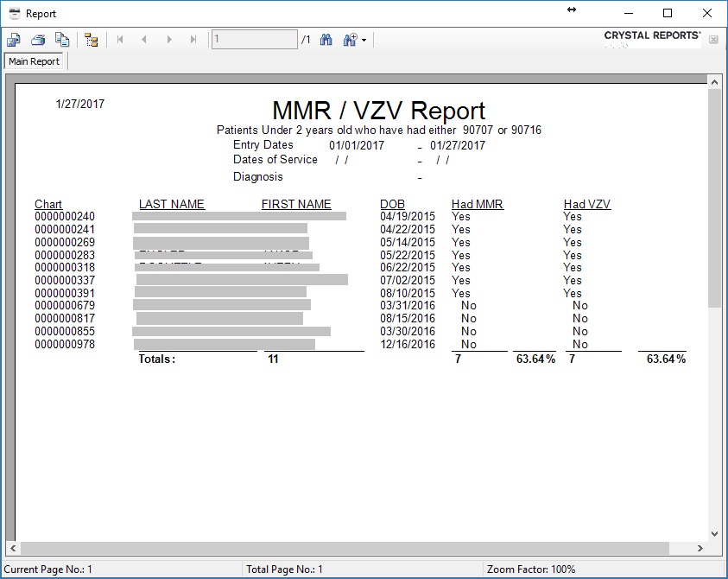Click DOB 03/31/2016

point(408,306)
